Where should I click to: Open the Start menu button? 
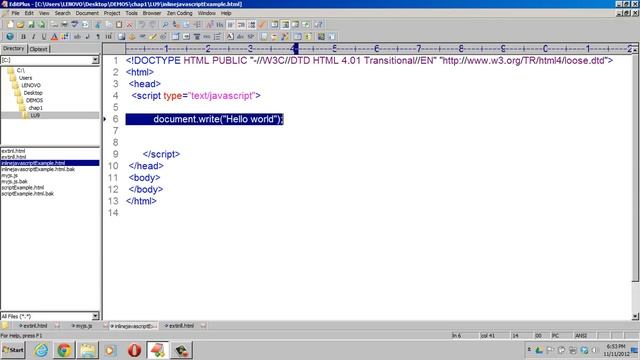click(13, 350)
